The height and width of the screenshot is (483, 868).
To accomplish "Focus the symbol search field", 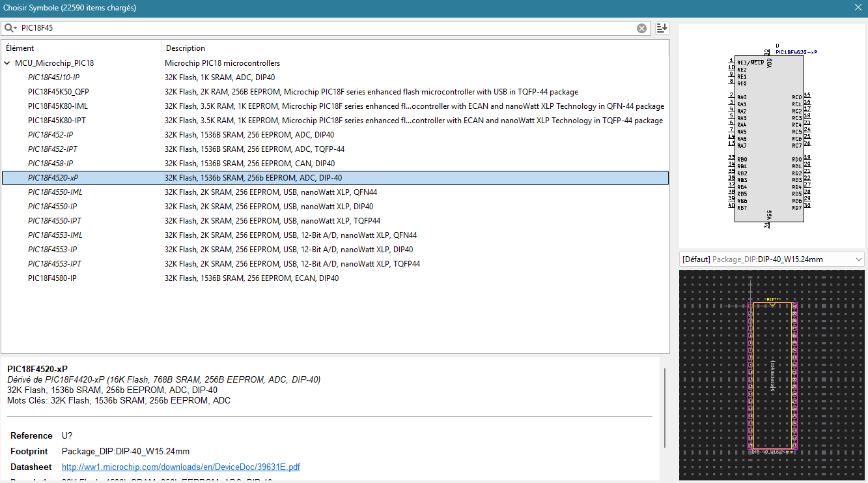I will click(x=326, y=28).
